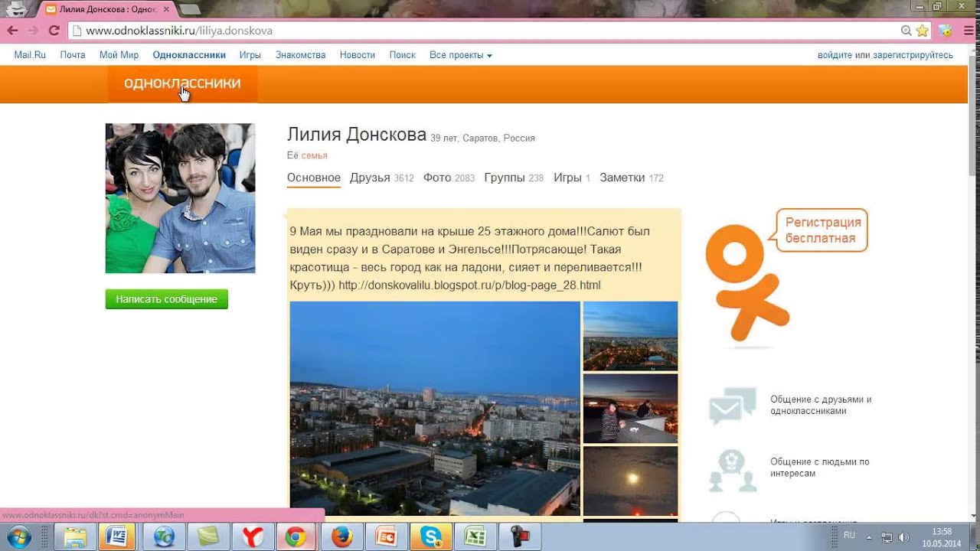
Task: Click 'Регистрация бесплатная' speech bubble
Action: pos(823,230)
